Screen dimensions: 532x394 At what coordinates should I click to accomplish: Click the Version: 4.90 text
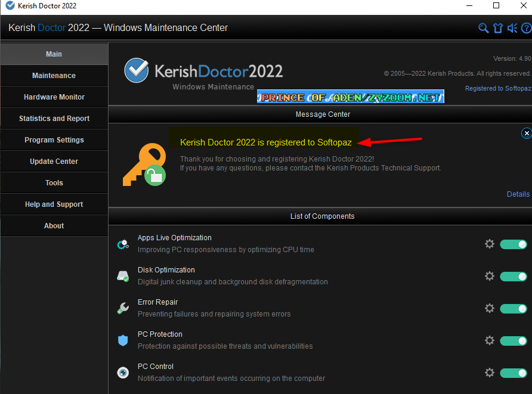point(512,58)
